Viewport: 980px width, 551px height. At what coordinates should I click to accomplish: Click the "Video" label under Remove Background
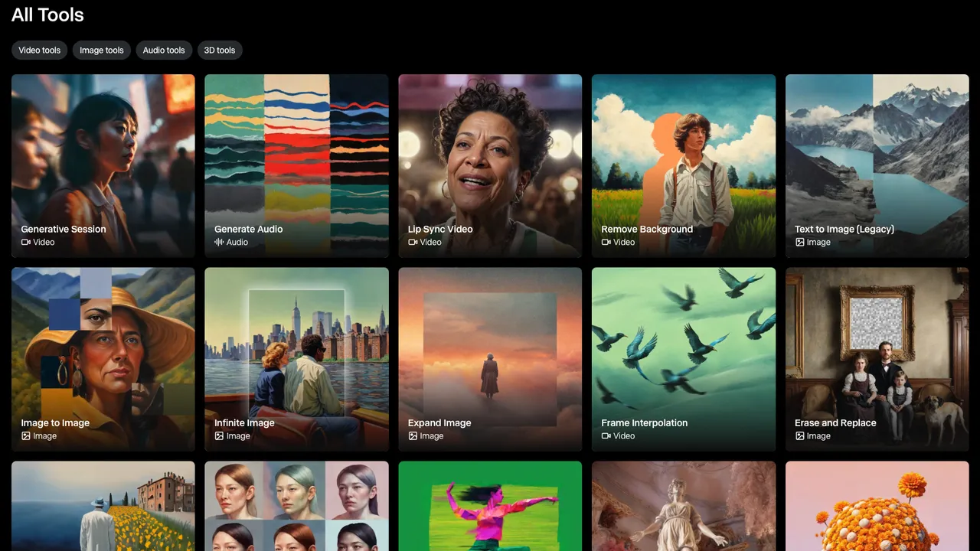pos(624,242)
